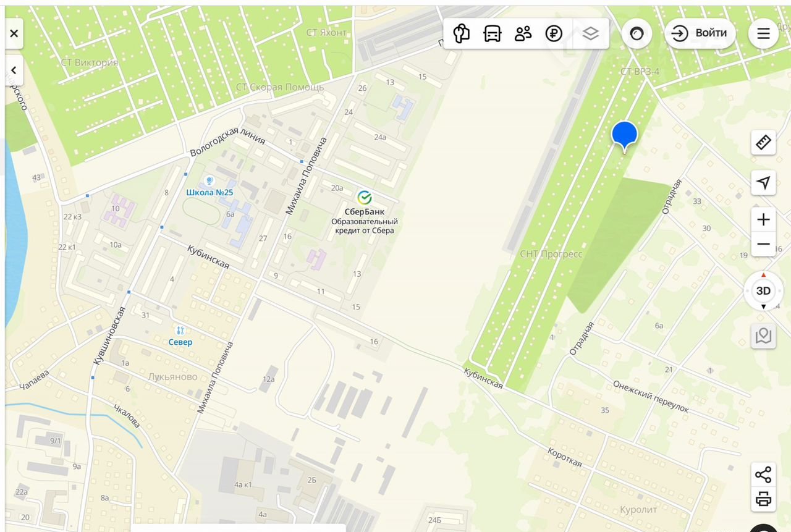
Task: Share this map location
Action: (x=763, y=475)
